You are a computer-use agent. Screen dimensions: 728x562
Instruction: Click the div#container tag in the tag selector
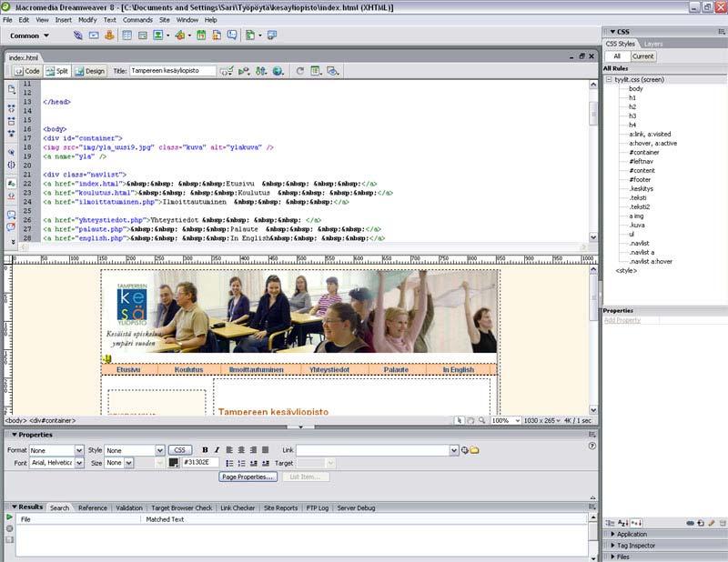[53, 420]
